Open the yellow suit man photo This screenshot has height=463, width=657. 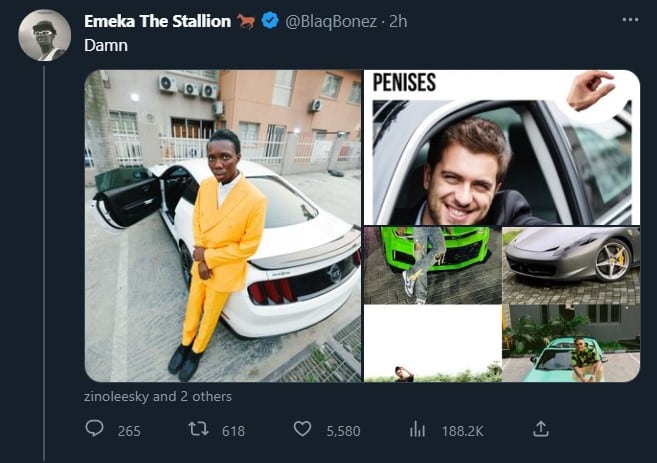(x=222, y=225)
